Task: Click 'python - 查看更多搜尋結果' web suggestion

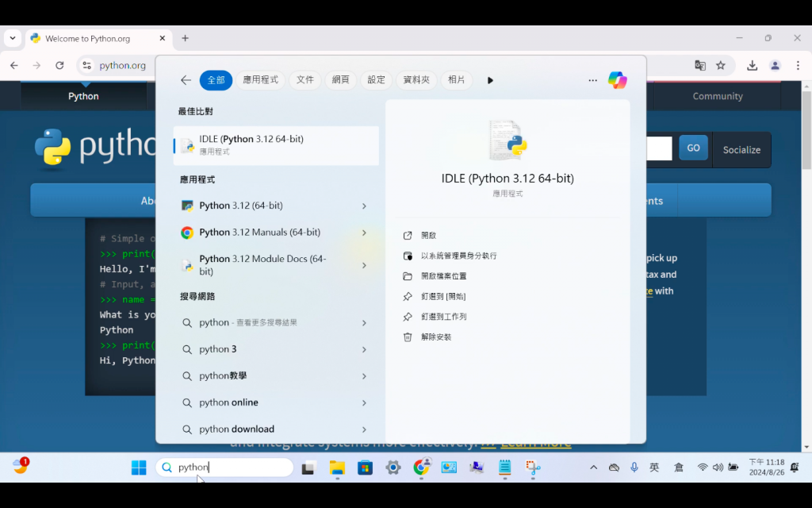Action: pos(276,323)
